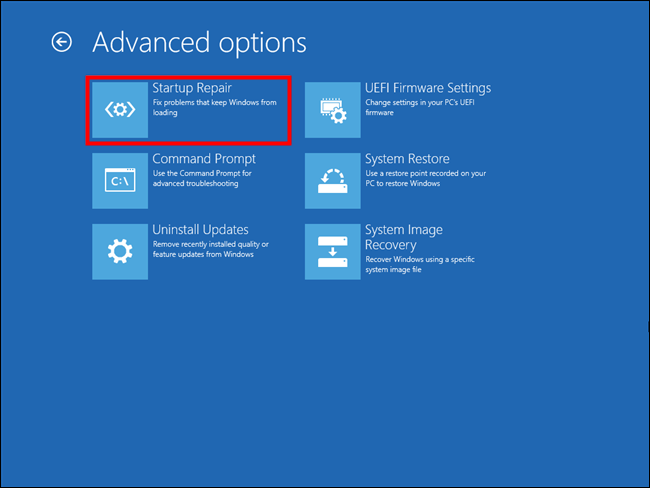Click the Command Prompt title text
This screenshot has height=488, width=650.
coord(204,159)
